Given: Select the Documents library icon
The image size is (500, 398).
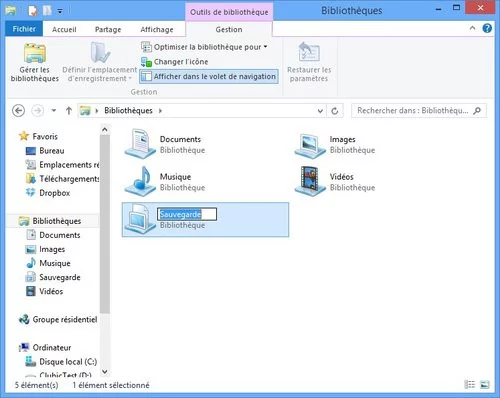Looking at the screenshot, I should 140,144.
